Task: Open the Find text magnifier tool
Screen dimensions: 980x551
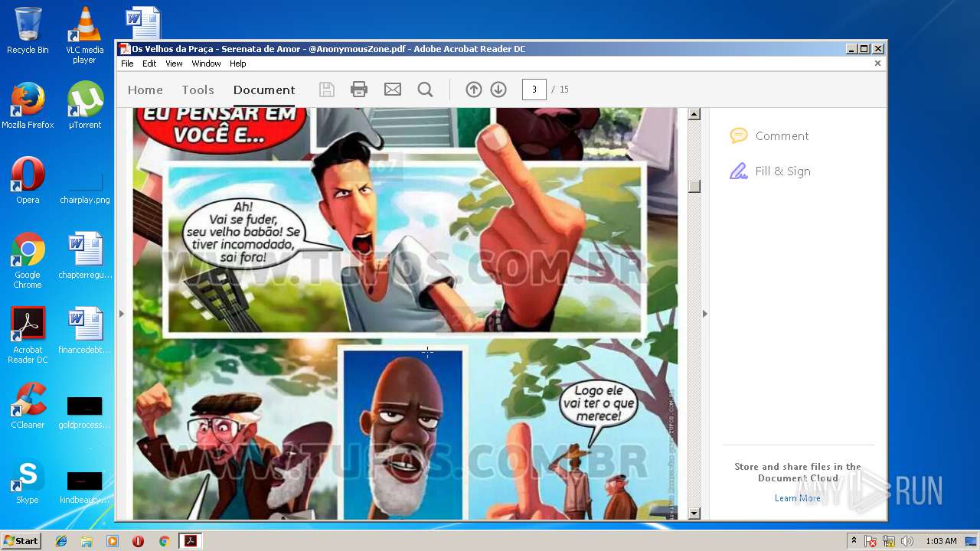Action: point(426,90)
